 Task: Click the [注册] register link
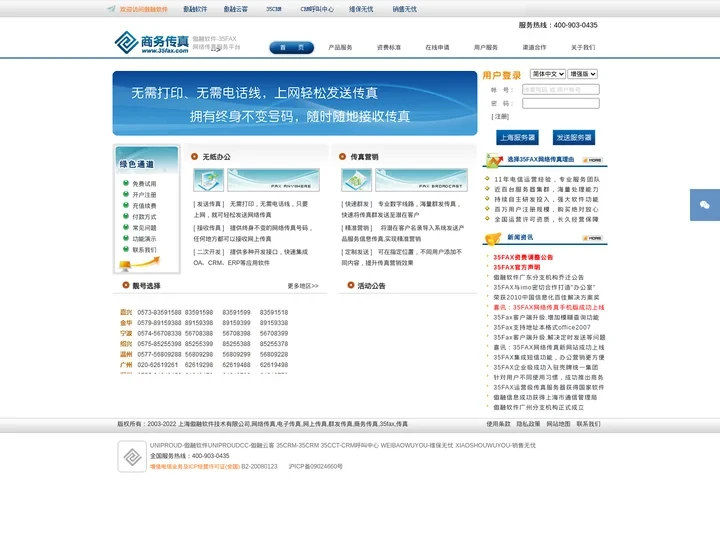point(501,117)
